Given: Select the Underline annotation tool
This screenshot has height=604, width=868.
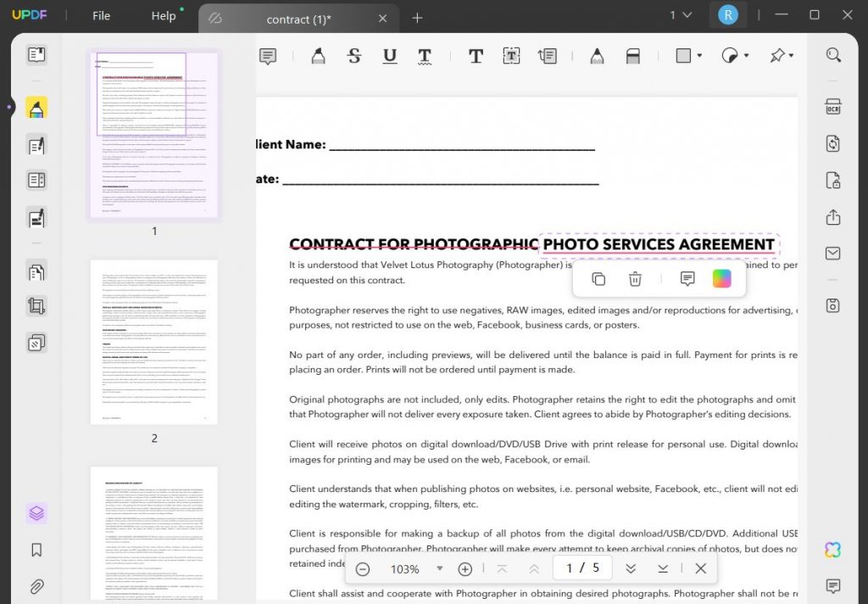Looking at the screenshot, I should [389, 55].
